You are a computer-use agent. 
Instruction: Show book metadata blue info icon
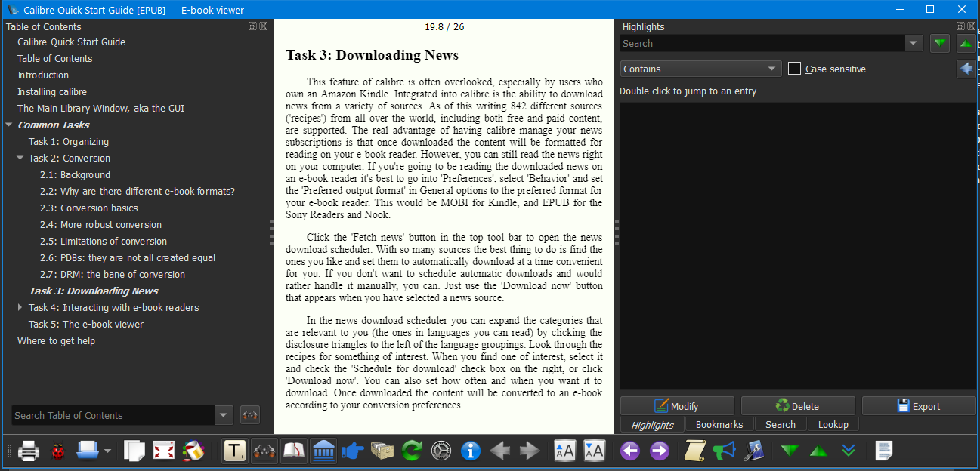[x=471, y=451]
